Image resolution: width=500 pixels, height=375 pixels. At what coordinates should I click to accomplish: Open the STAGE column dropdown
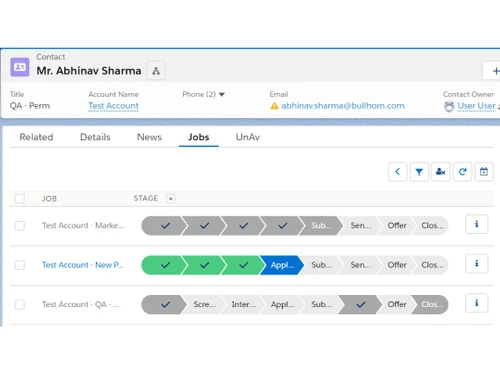171,199
